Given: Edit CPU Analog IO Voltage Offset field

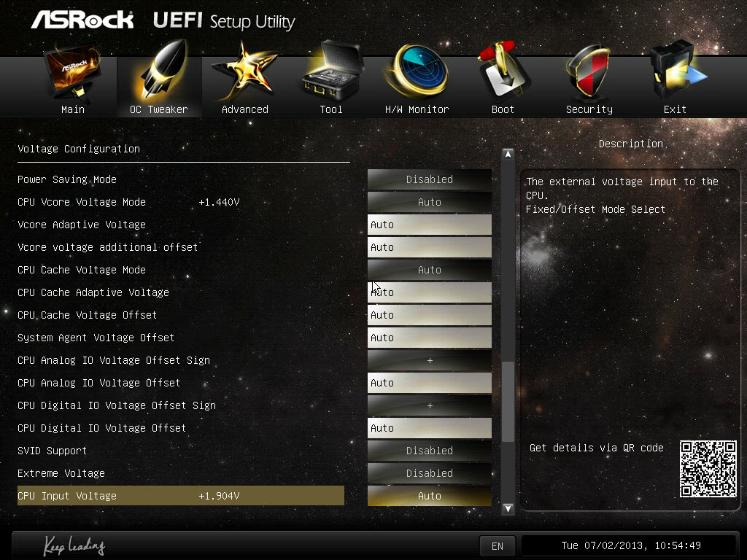Looking at the screenshot, I should [x=429, y=383].
